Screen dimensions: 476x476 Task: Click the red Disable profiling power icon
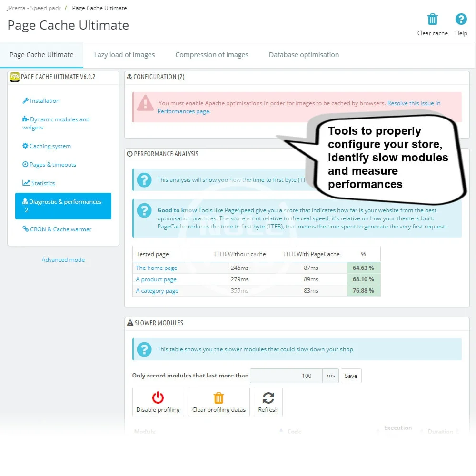click(158, 398)
